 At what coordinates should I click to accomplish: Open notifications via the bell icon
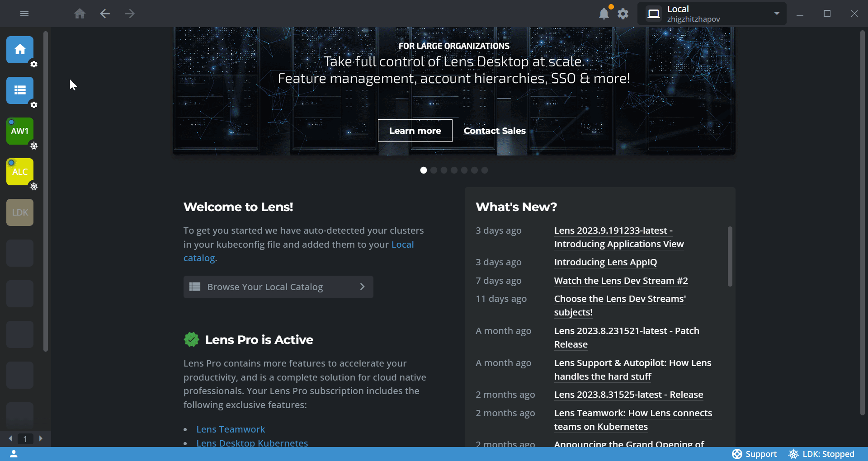pyautogui.click(x=604, y=14)
